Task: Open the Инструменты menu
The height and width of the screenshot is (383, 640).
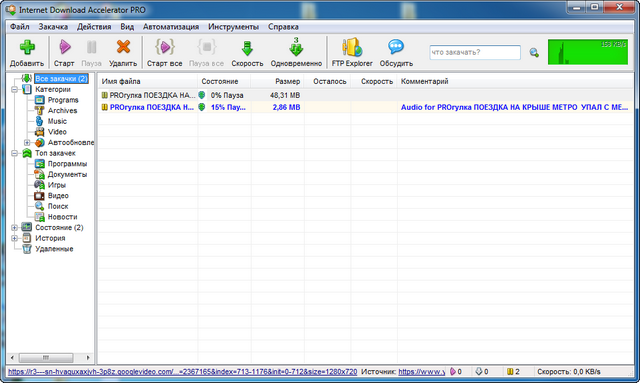Action: (233, 27)
